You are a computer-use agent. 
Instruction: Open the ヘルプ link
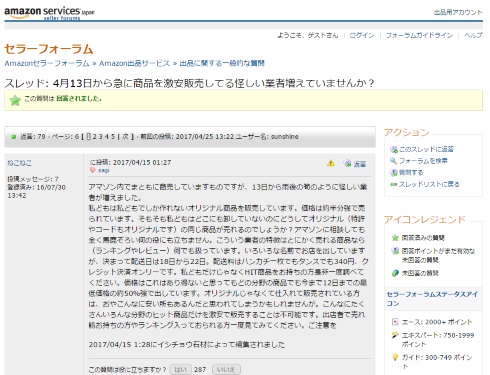pos(473,35)
